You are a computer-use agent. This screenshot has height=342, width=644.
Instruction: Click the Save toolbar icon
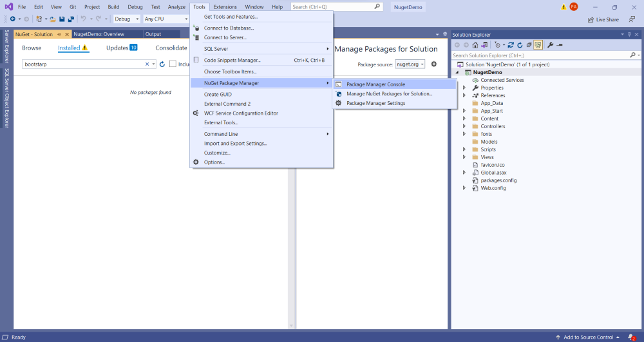tap(62, 19)
